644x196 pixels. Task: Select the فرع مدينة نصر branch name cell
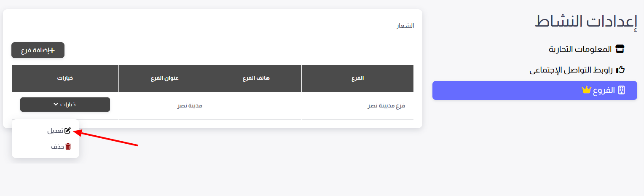click(386, 105)
